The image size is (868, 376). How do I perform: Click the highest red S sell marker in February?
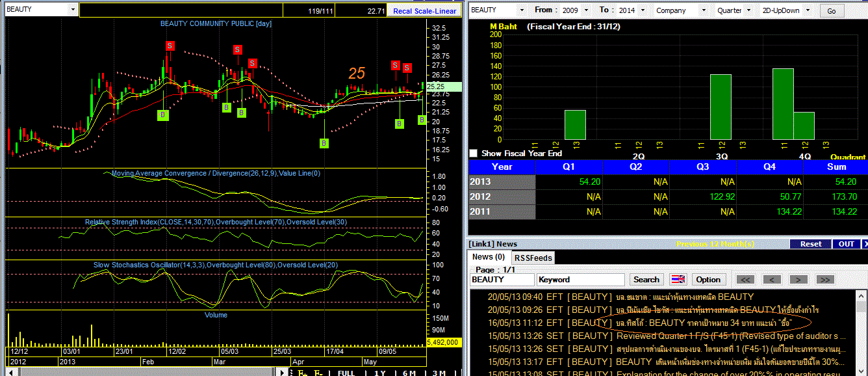point(170,46)
